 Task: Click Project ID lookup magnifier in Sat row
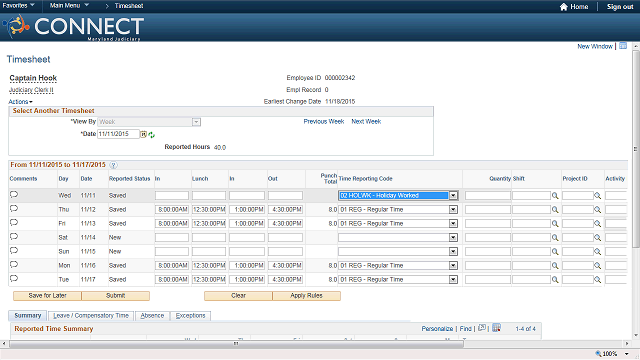[x=598, y=238]
